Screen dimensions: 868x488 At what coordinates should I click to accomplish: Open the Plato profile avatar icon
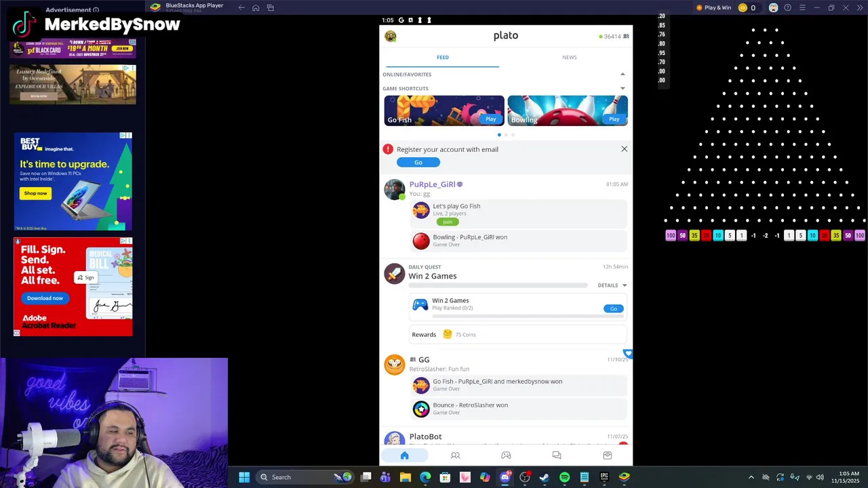[x=390, y=36]
